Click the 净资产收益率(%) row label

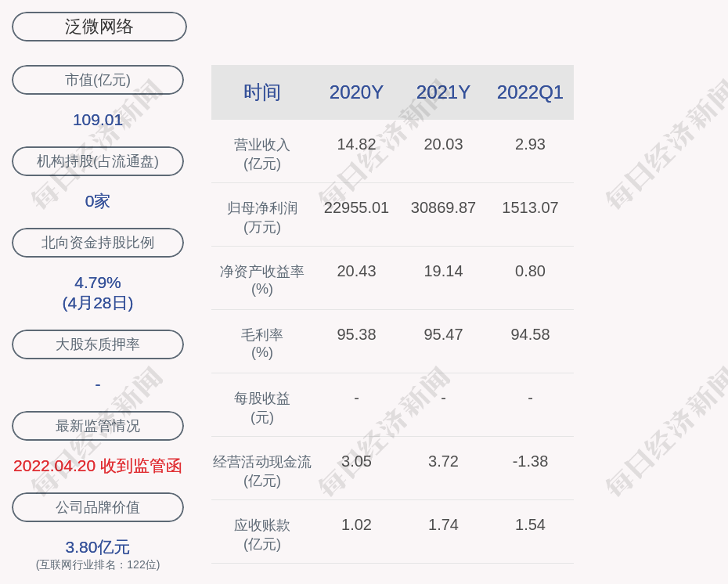coord(262,280)
